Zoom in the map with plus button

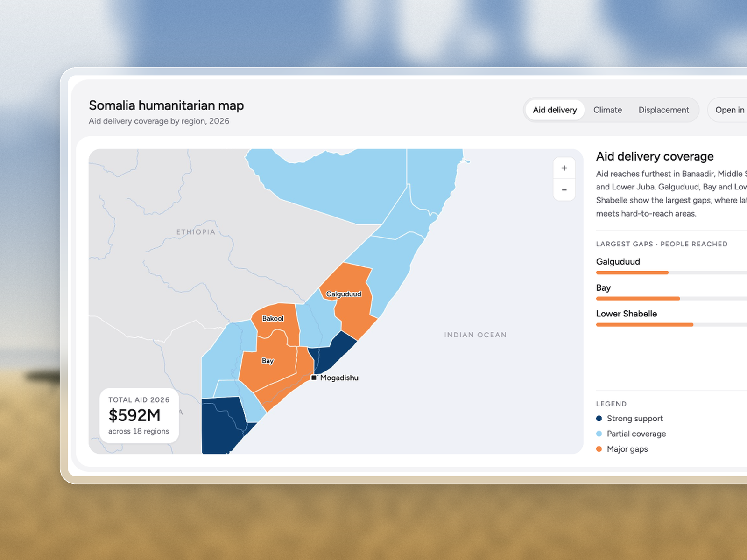tap(564, 168)
